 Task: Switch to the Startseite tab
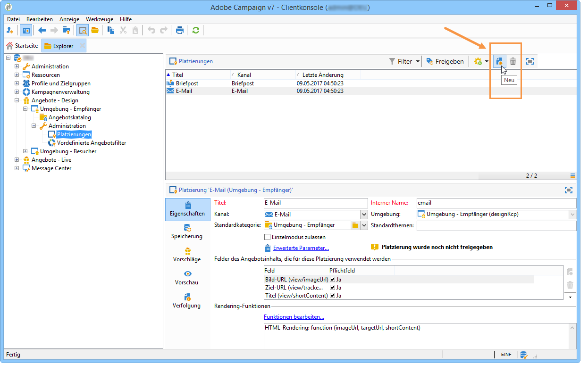point(22,46)
